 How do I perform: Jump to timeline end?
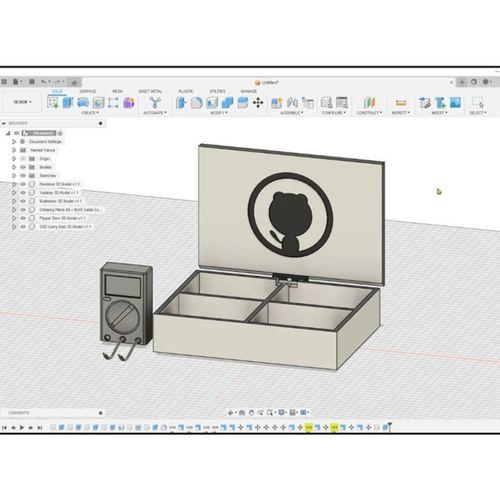[40, 427]
